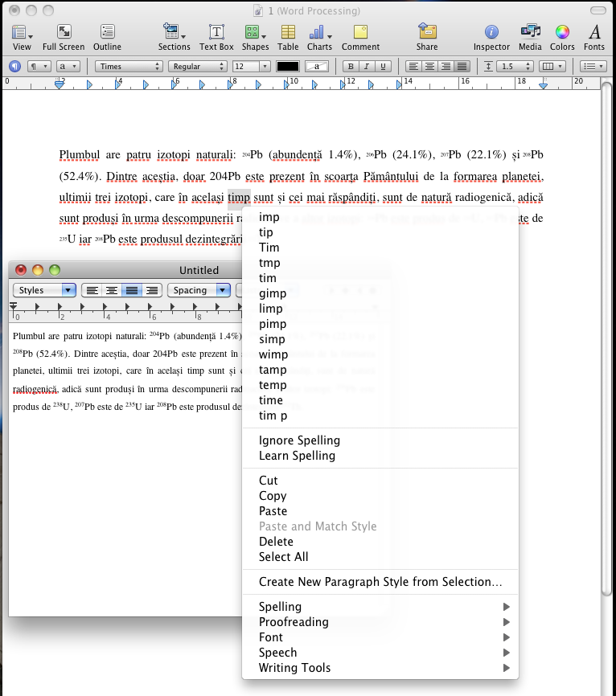This screenshot has height=696, width=616.
Task: Open the Media browser
Action: (529, 36)
